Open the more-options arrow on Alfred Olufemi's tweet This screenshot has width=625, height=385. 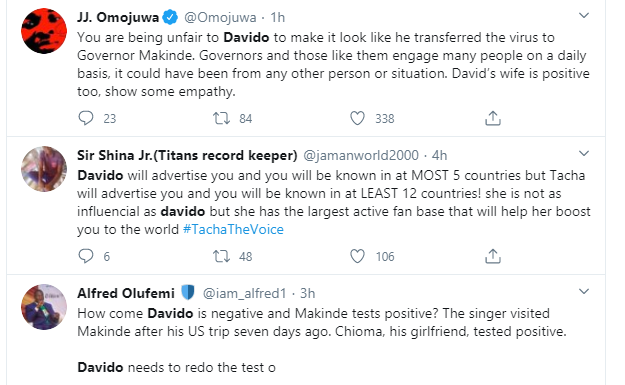[584, 291]
